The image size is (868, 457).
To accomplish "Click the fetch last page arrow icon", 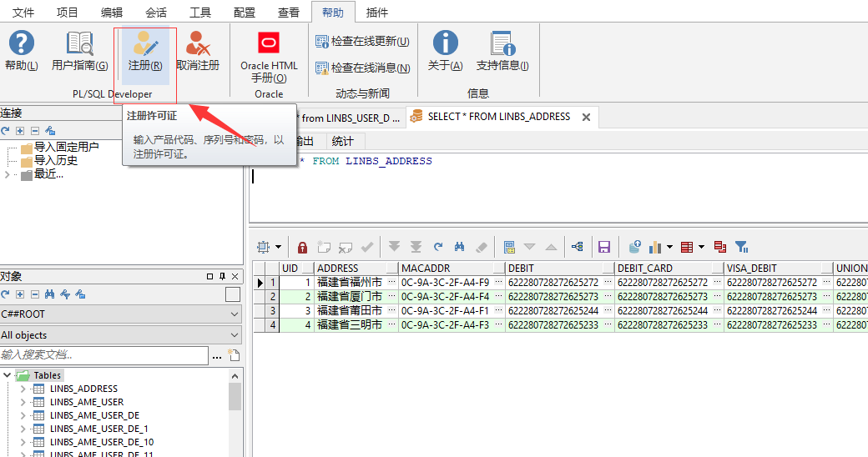I will [x=416, y=247].
